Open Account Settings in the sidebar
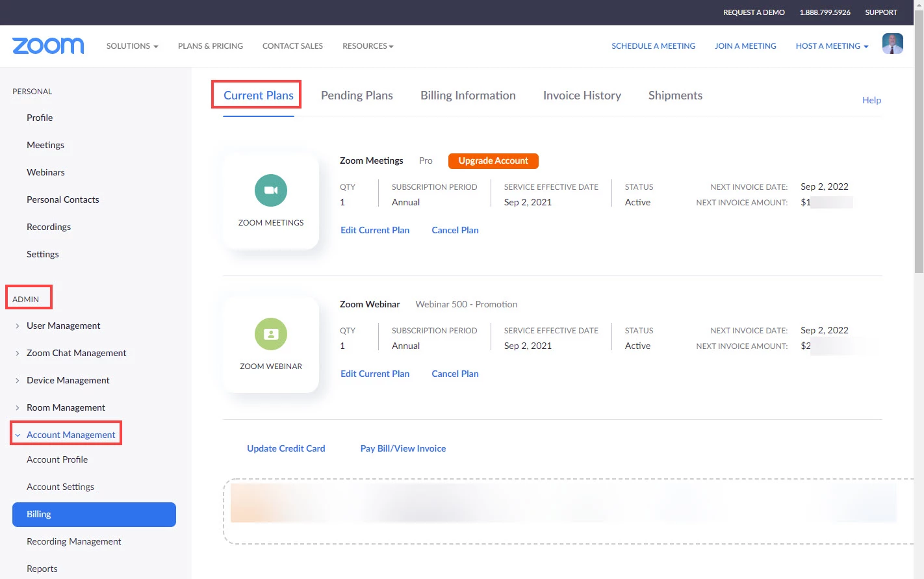This screenshot has width=924, height=579. click(x=60, y=487)
